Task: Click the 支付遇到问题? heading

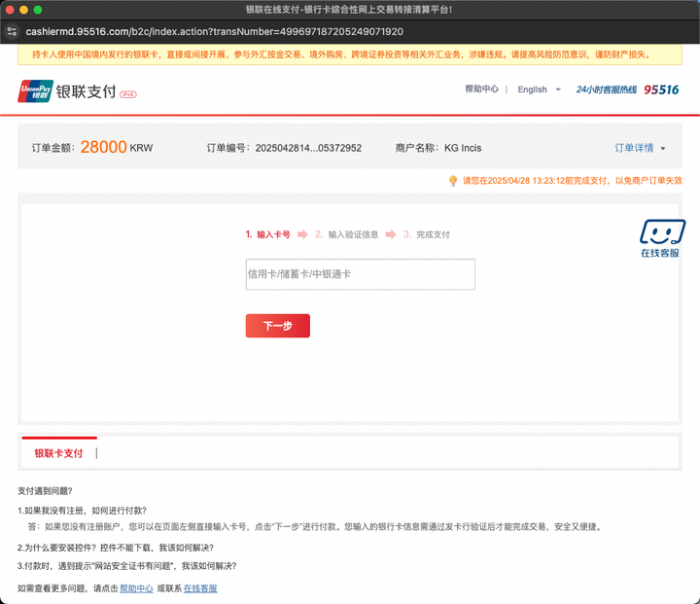Action: pos(45,491)
